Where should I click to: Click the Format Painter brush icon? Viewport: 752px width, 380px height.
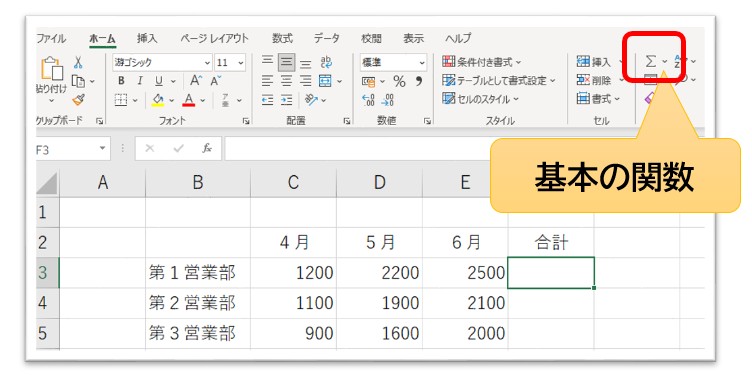(78, 100)
